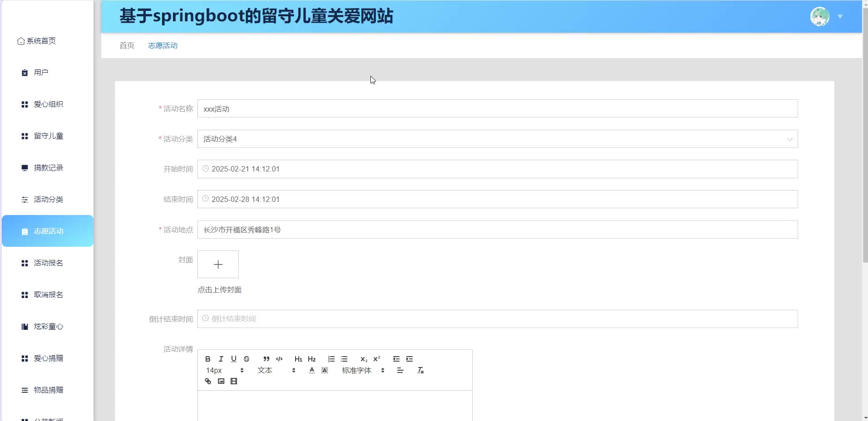The width and height of the screenshot is (868, 421).
Task: Decrease the indent in the editor
Action: (x=396, y=359)
